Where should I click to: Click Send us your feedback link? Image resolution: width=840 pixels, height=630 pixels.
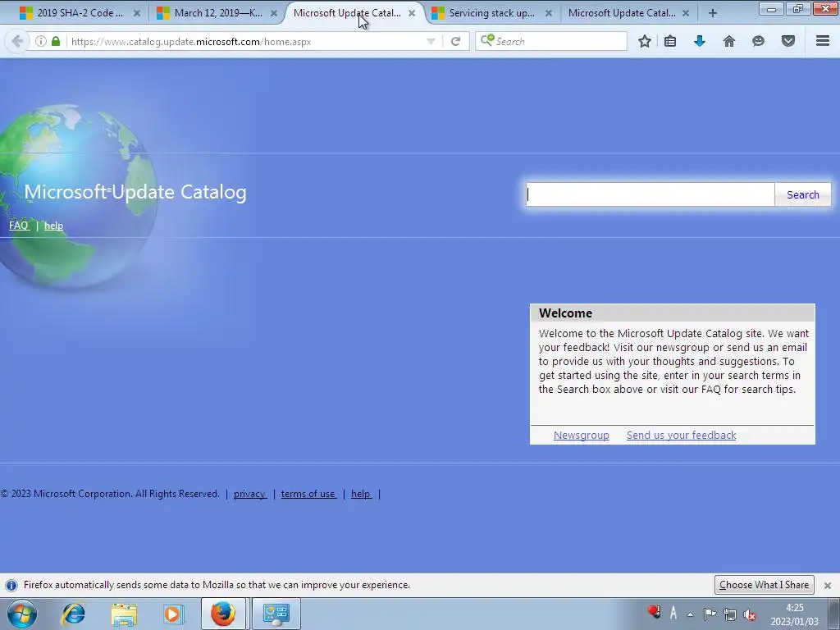(x=682, y=435)
